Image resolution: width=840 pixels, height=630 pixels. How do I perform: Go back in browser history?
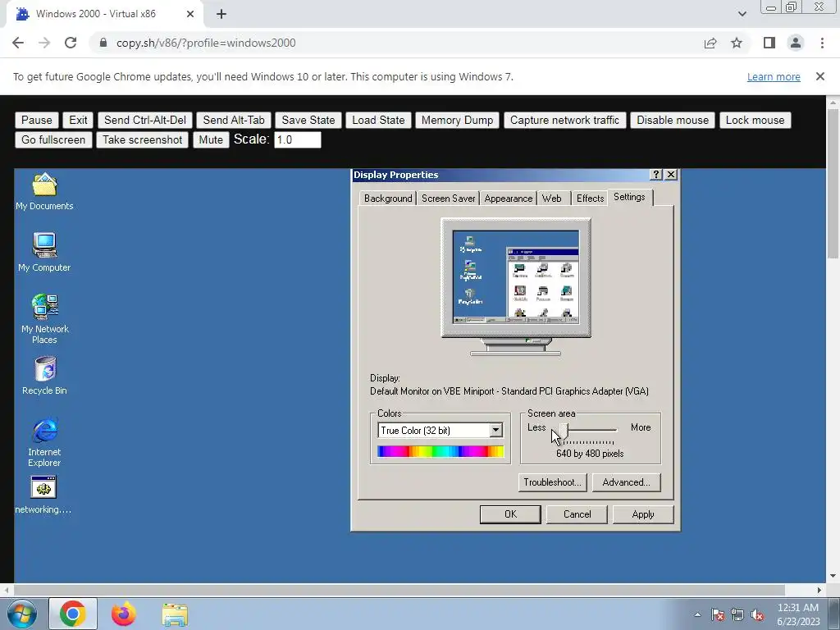coord(18,43)
